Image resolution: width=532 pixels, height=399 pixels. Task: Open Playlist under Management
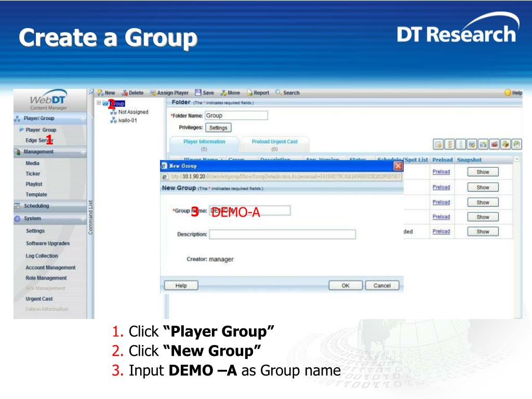(34, 184)
